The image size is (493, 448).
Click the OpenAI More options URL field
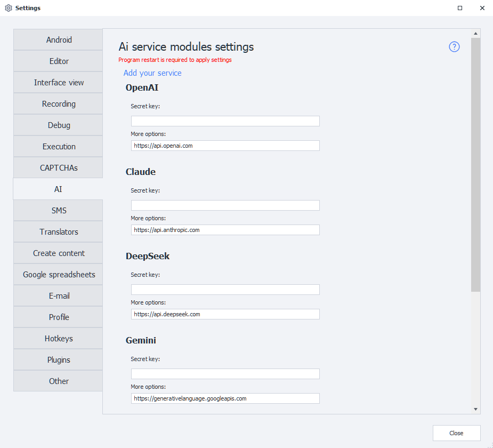coord(225,146)
